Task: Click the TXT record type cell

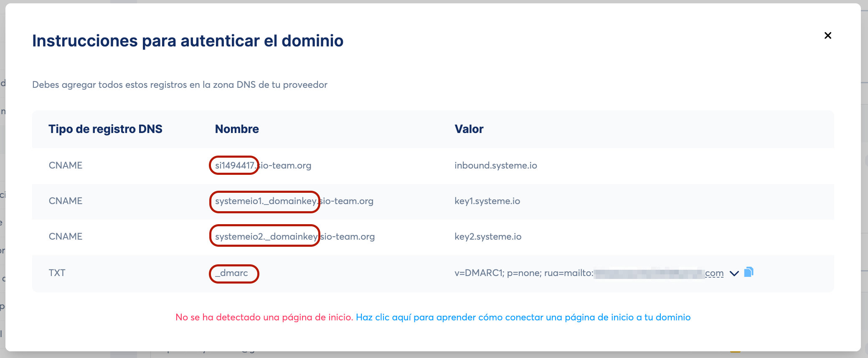Action: pyautogui.click(x=57, y=273)
